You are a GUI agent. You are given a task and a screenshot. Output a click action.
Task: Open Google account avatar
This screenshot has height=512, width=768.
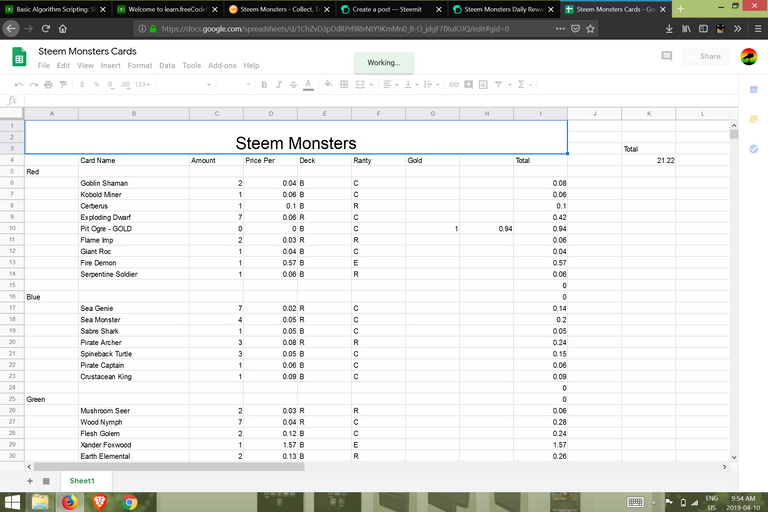point(748,57)
